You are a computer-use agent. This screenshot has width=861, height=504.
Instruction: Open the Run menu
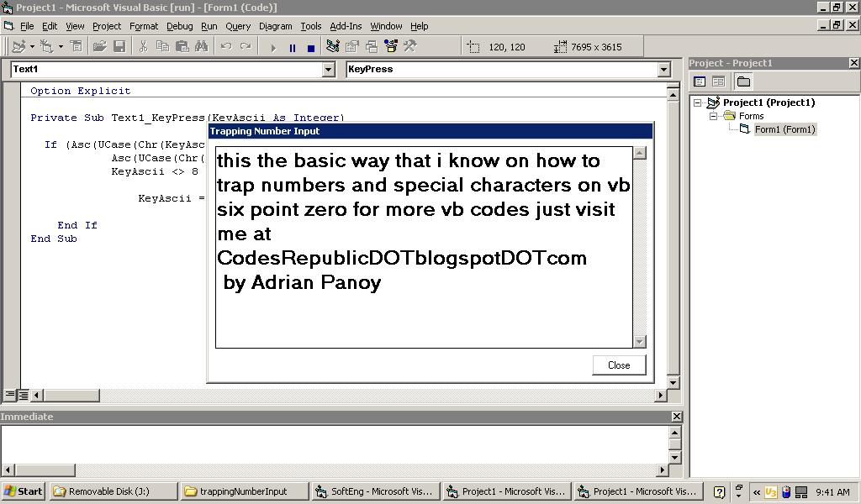[209, 26]
